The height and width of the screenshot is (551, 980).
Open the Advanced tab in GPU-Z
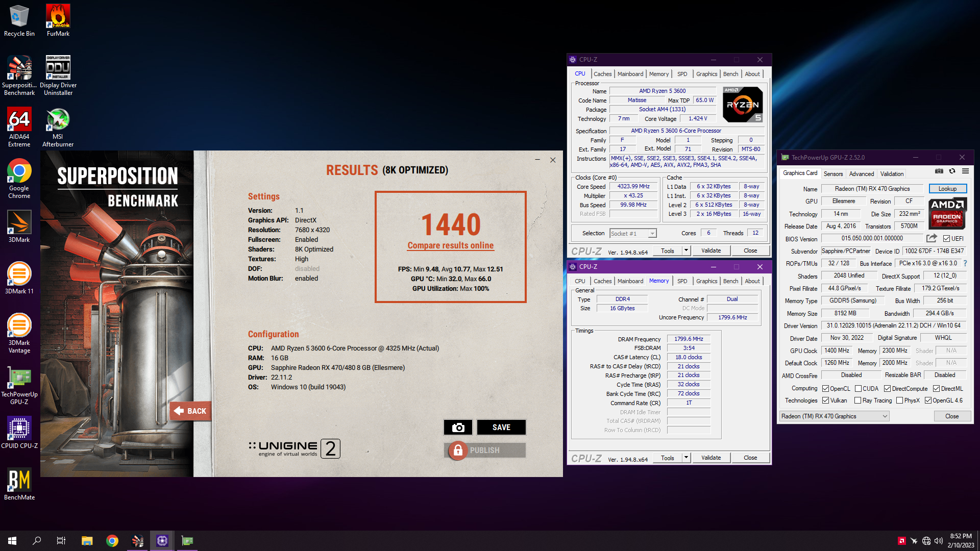[861, 174]
